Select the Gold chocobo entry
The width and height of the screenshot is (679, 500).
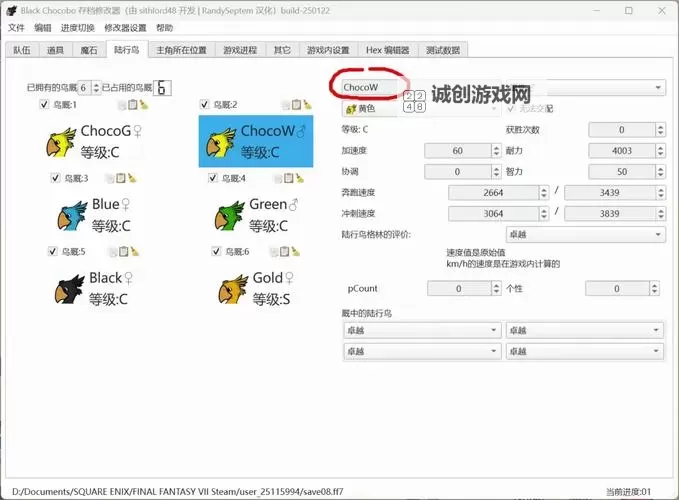click(256, 289)
